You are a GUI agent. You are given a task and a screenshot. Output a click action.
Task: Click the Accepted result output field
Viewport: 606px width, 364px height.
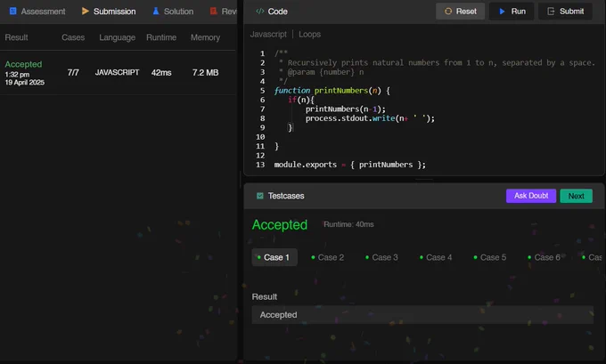pyautogui.click(x=422, y=314)
